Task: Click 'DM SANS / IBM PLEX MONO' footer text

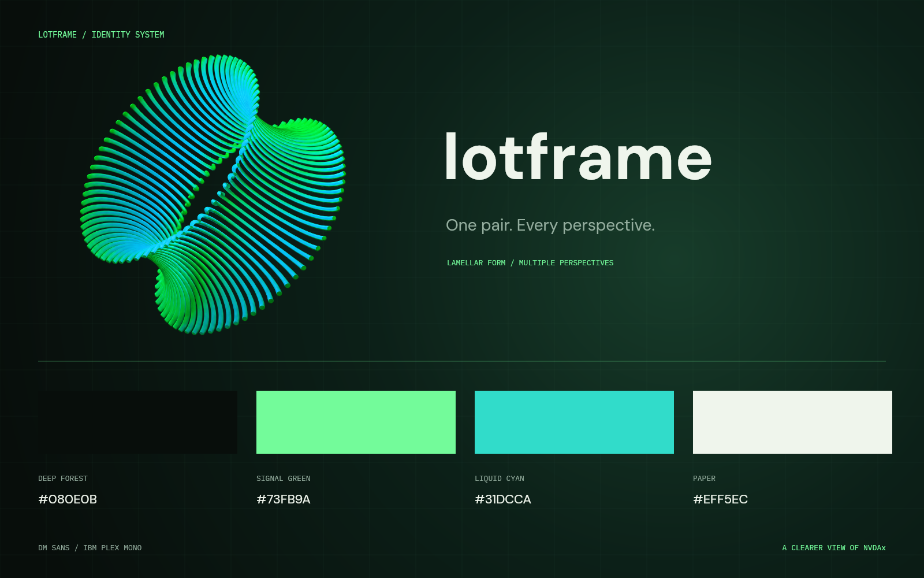Action: (x=90, y=548)
